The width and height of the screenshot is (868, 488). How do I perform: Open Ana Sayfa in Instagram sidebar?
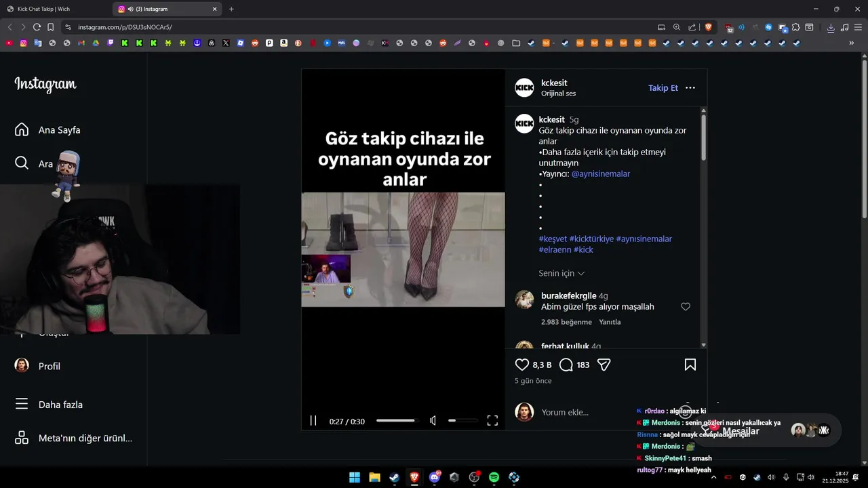(x=47, y=129)
